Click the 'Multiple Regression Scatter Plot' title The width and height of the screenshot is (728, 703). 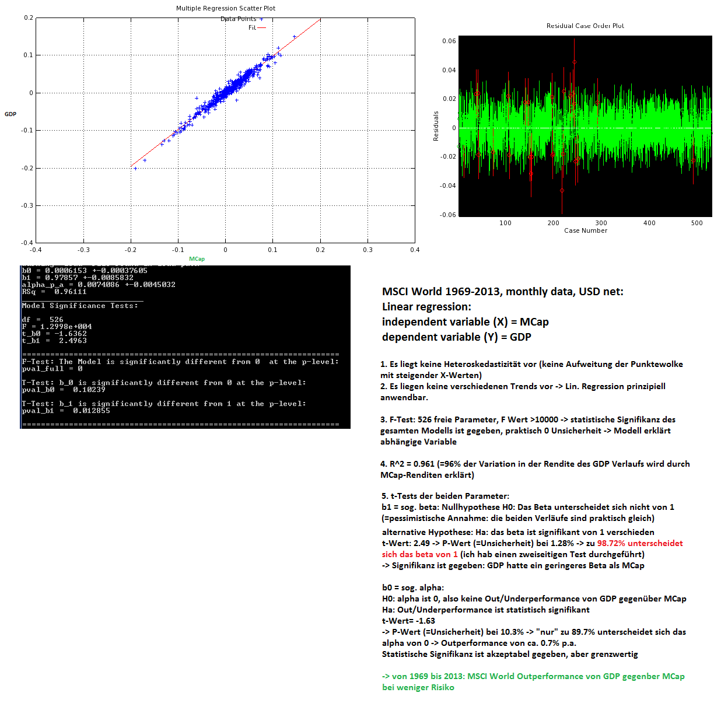226,8
